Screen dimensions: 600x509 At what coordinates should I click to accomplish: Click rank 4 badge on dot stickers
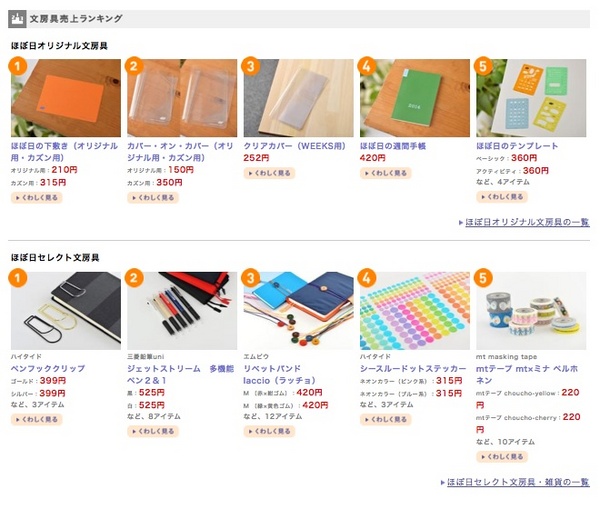[367, 278]
